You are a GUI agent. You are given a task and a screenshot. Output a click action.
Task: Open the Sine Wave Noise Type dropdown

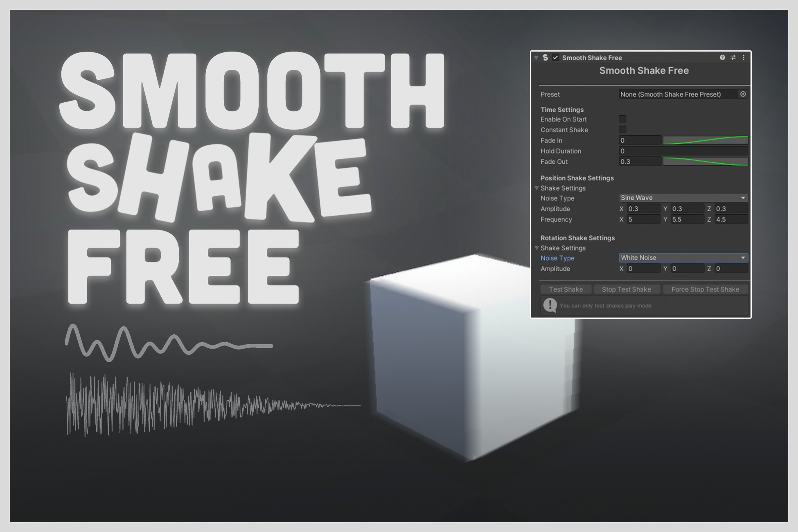tap(683, 198)
